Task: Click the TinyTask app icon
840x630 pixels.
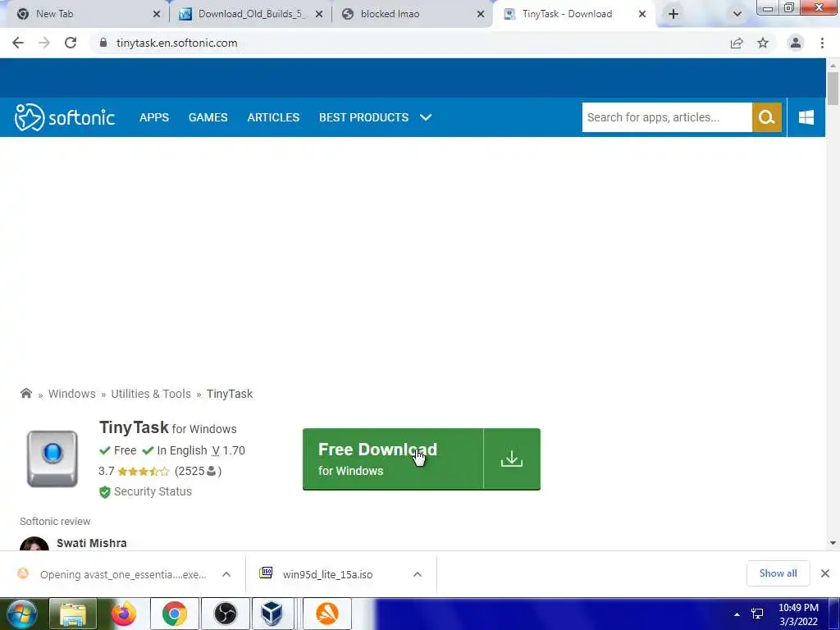Action: pos(52,459)
